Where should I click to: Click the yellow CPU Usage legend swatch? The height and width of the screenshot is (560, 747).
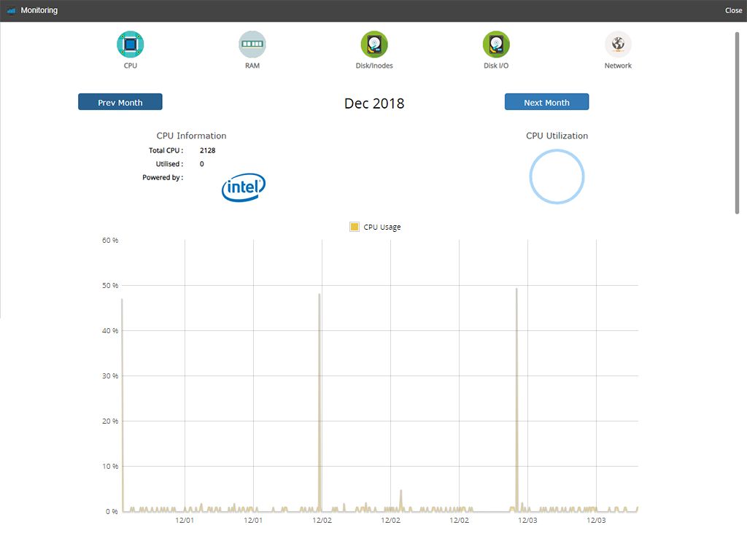pyautogui.click(x=355, y=227)
